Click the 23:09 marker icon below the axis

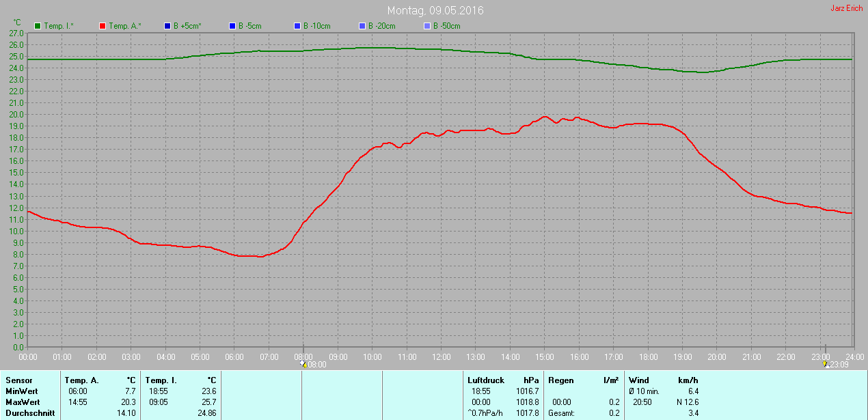826,364
